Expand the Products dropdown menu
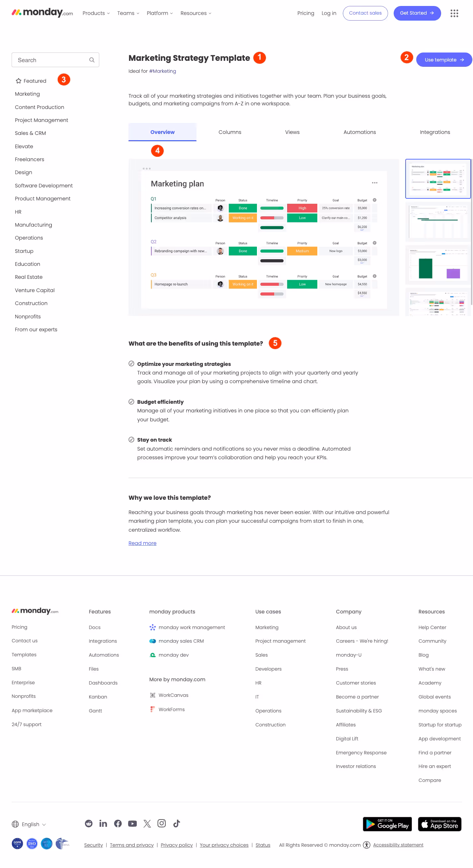 tap(96, 13)
